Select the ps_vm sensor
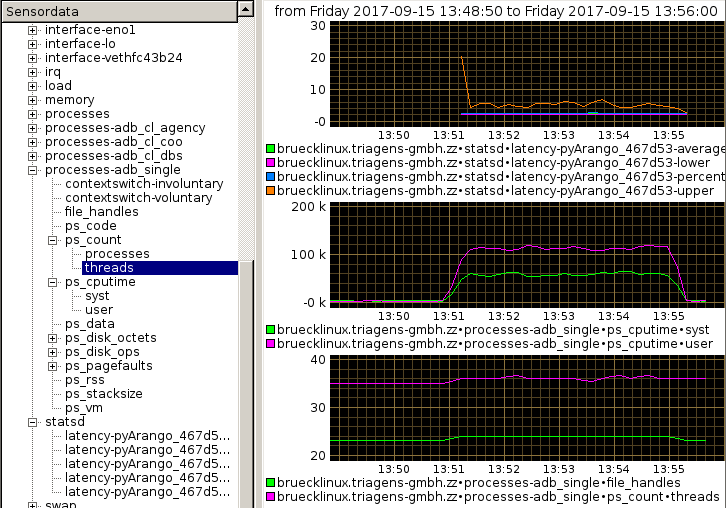 (83, 408)
